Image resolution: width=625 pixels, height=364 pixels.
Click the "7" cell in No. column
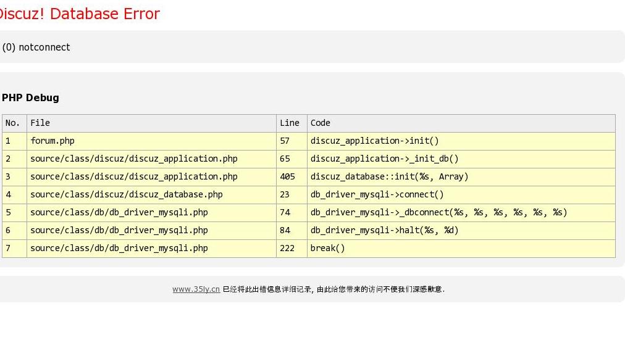(x=14, y=249)
